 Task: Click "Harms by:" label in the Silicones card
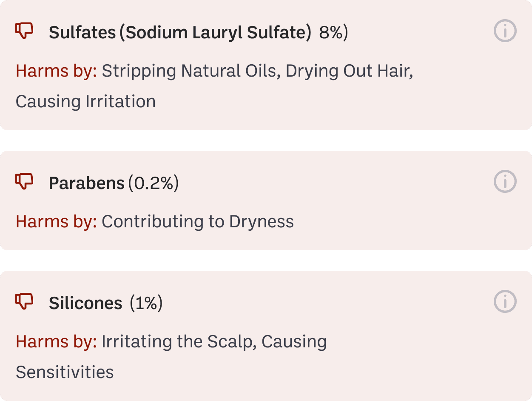[x=57, y=341]
